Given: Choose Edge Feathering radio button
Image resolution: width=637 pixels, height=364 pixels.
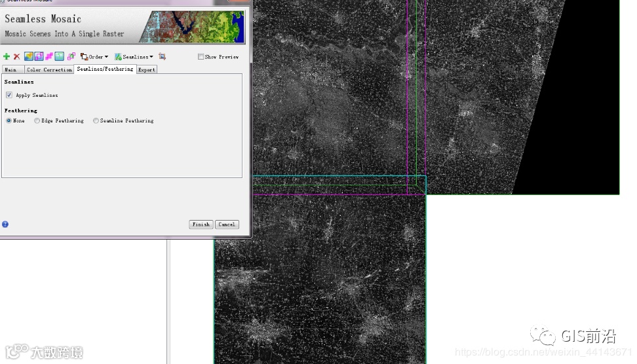Looking at the screenshot, I should (x=37, y=120).
